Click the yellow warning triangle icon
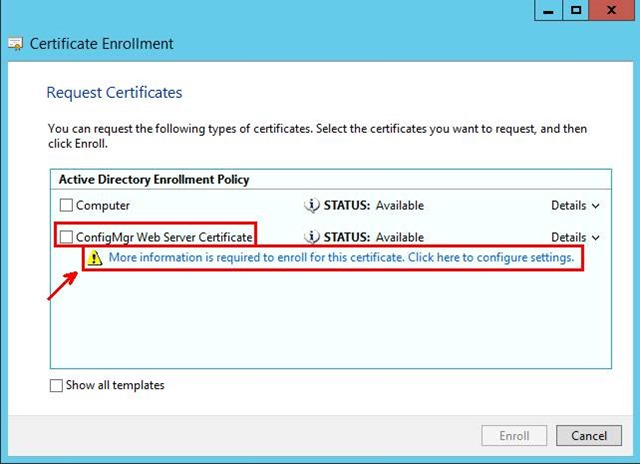The image size is (640, 464). tap(95, 258)
